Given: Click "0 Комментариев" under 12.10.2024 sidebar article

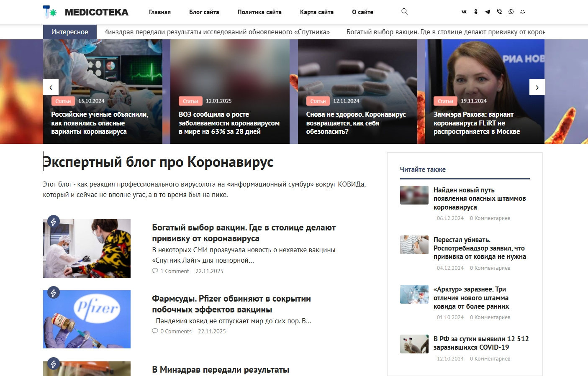Looking at the screenshot, I should tap(490, 359).
